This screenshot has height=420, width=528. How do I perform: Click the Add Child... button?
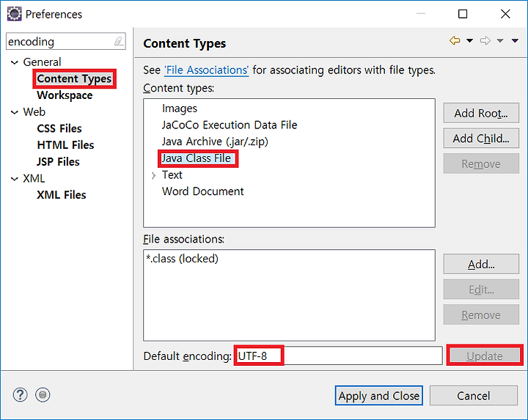point(481,139)
